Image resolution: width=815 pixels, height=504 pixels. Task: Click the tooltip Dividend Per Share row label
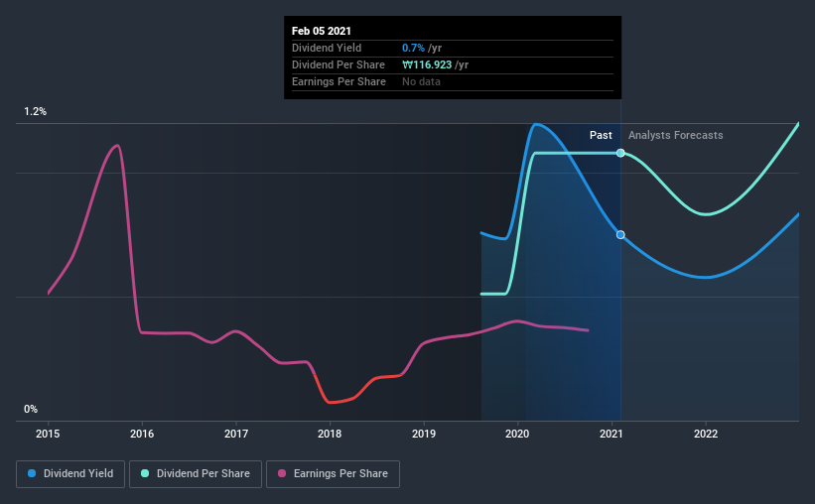click(x=339, y=64)
